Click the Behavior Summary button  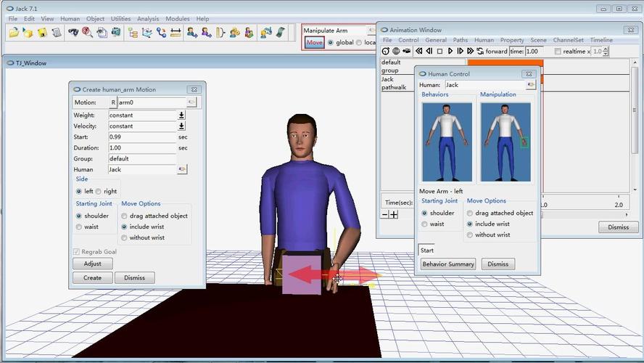coord(448,264)
